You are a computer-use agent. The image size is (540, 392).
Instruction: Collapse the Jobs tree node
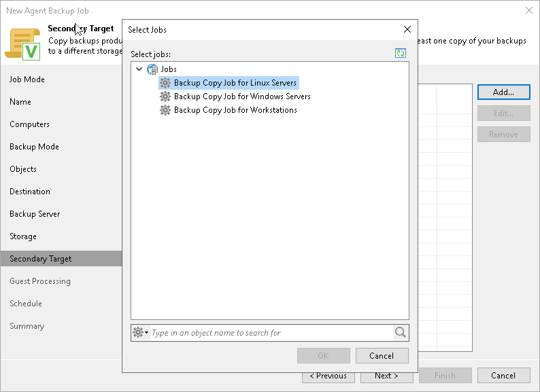coord(139,69)
